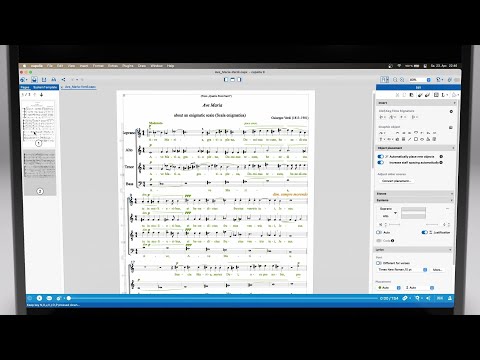
Task: Select the ellipse drawing tool in Graphic object
Action: point(422,139)
